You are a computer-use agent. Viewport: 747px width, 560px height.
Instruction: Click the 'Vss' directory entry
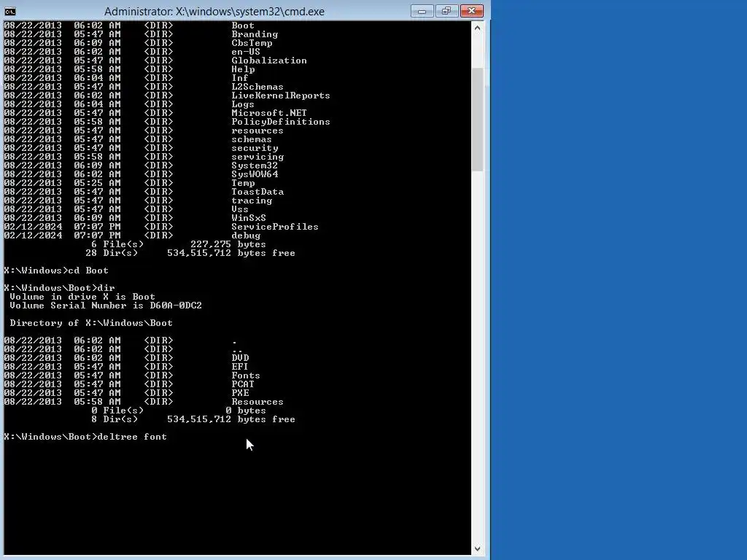[x=239, y=209]
